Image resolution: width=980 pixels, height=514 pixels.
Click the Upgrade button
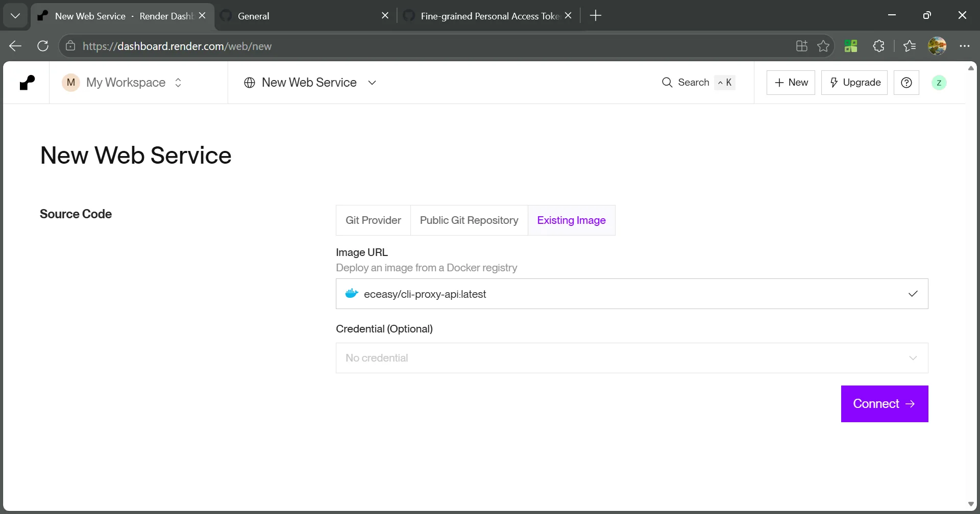(x=854, y=83)
